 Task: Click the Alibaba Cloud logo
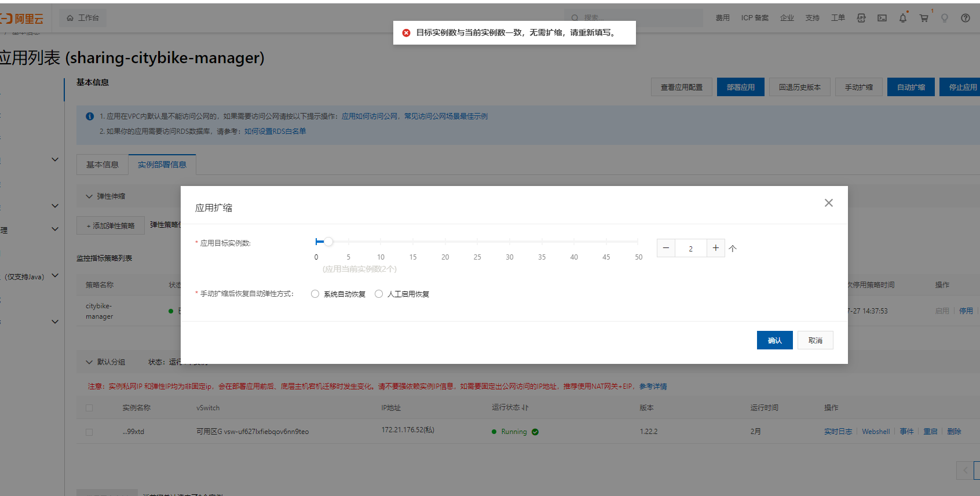[22, 19]
